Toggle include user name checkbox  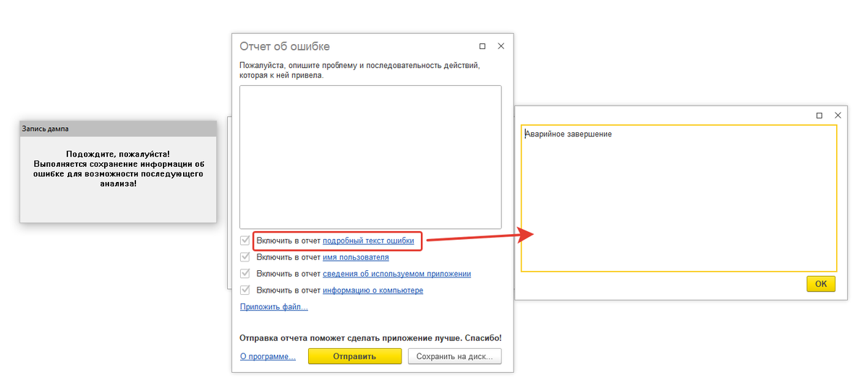245,257
